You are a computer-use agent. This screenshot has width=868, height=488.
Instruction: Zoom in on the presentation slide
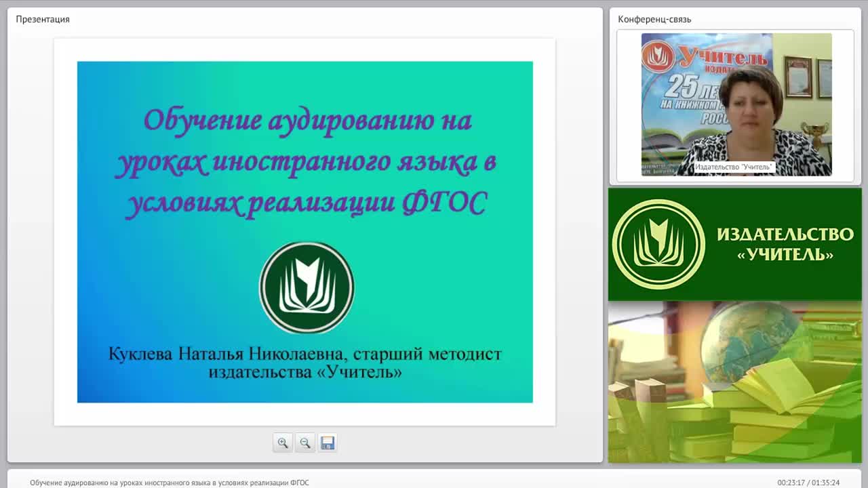point(283,443)
